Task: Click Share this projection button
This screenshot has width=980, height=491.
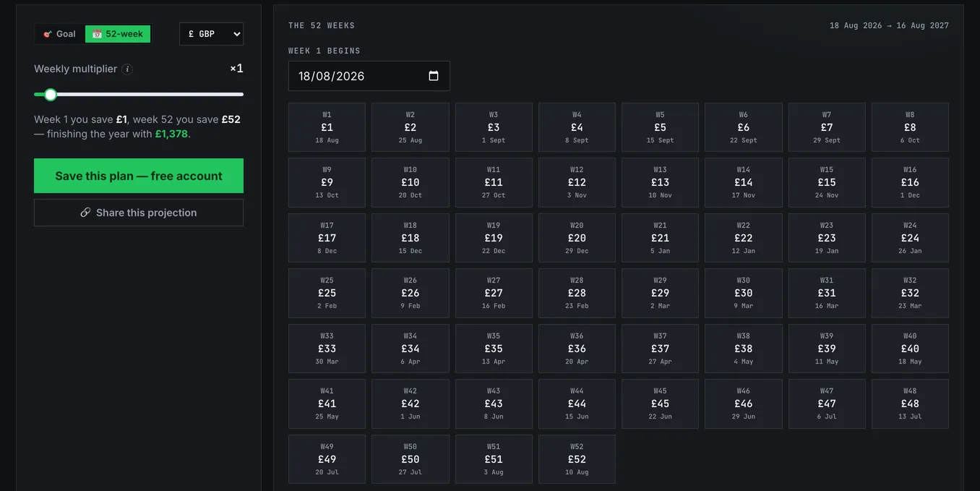Action: click(x=139, y=213)
